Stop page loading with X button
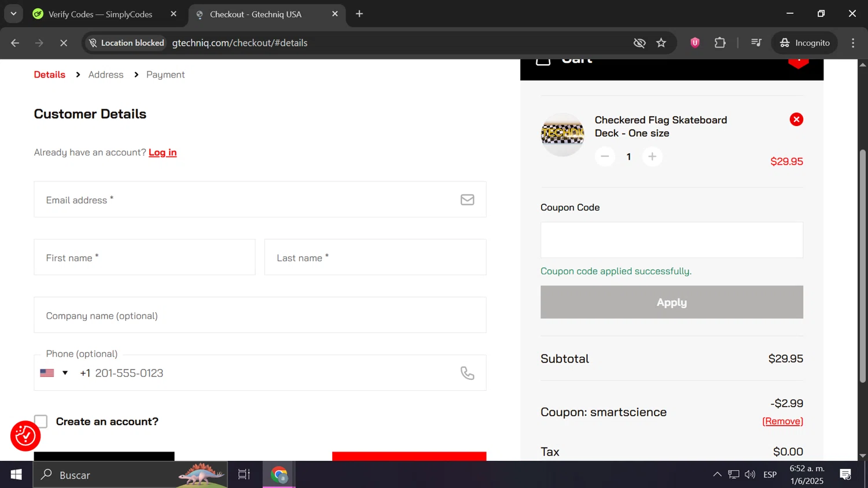 64,43
